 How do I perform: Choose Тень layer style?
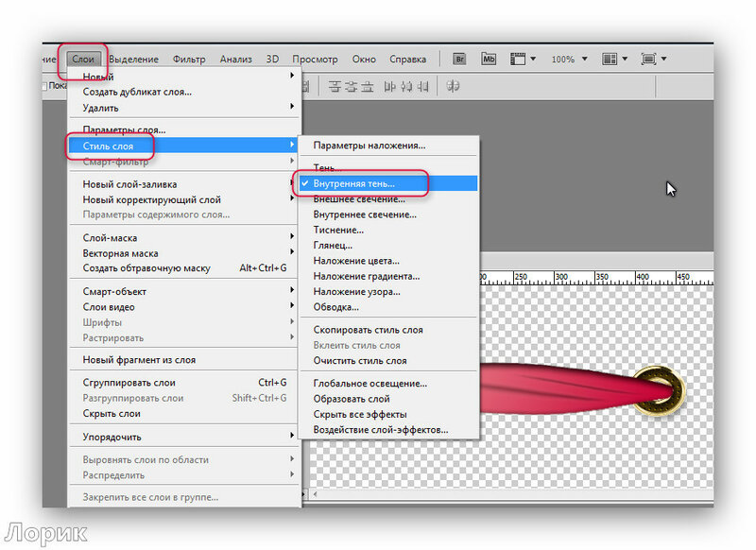pyautogui.click(x=388, y=168)
